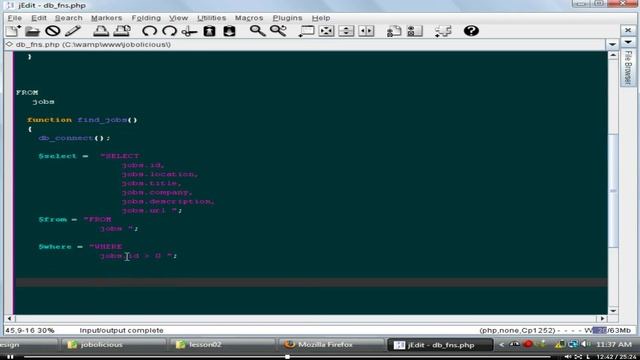Click the New View toolbar icon
This screenshot has height=360, width=640.
(306, 31)
